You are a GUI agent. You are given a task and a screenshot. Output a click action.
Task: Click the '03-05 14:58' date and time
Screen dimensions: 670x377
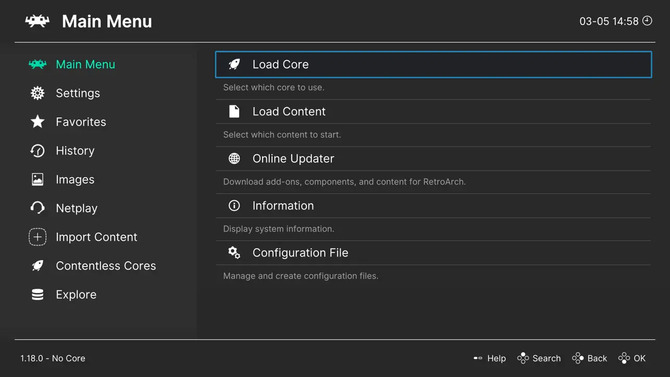[609, 21]
